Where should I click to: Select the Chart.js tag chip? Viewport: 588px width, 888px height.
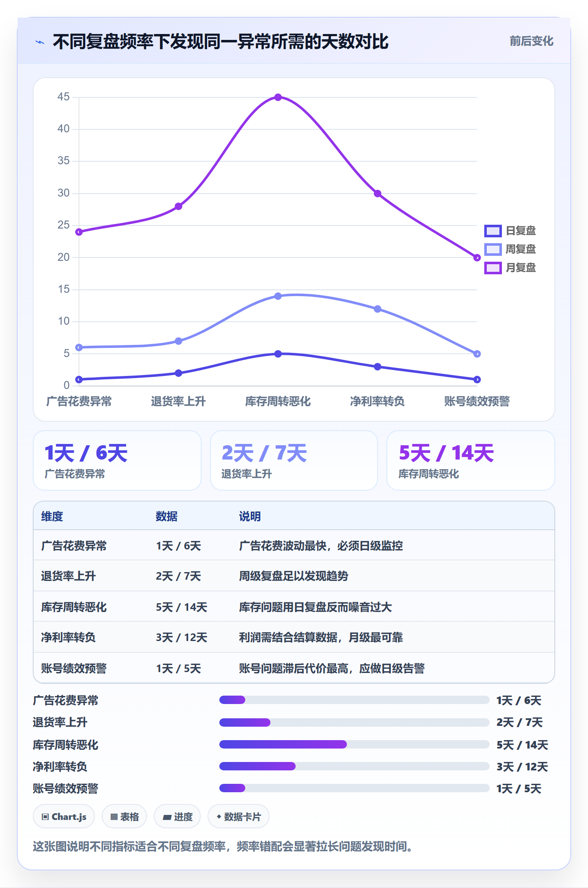click(64, 817)
